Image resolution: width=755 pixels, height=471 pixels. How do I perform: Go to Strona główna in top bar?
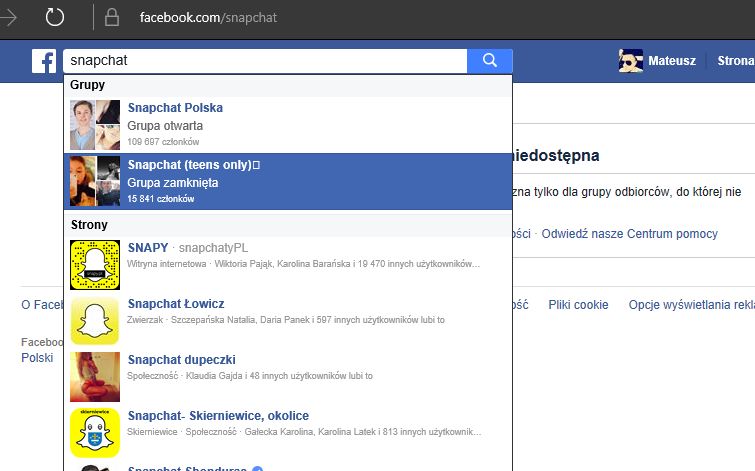tap(736, 61)
